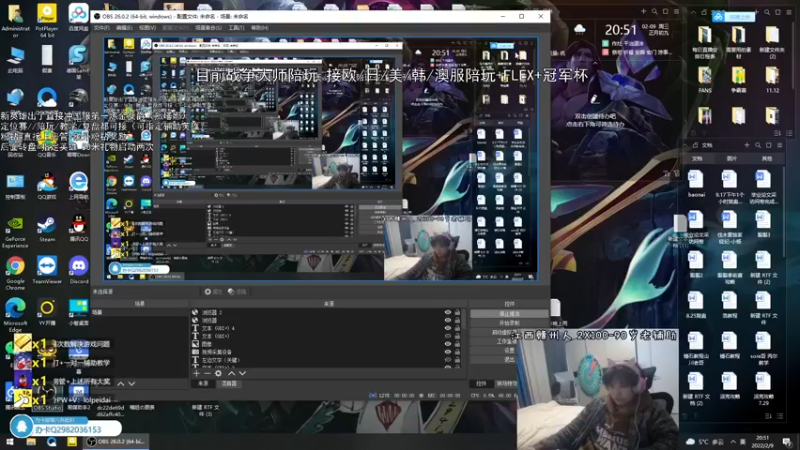Open source properties gear in sources toolbar
This screenshot has width=800, height=450.
click(218, 373)
